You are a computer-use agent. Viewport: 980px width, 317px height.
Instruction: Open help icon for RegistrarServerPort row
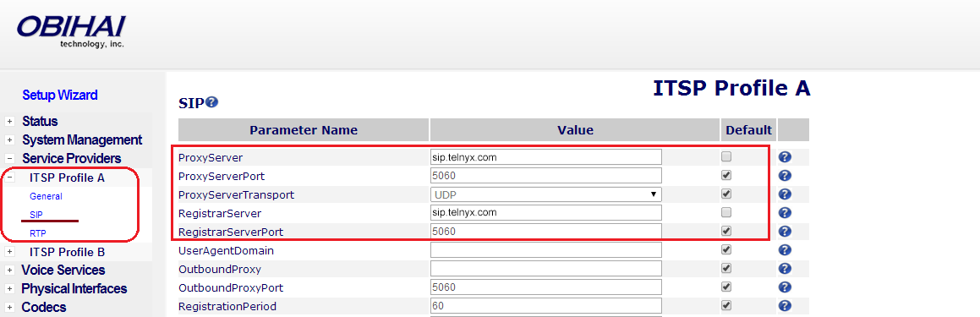[x=786, y=232]
